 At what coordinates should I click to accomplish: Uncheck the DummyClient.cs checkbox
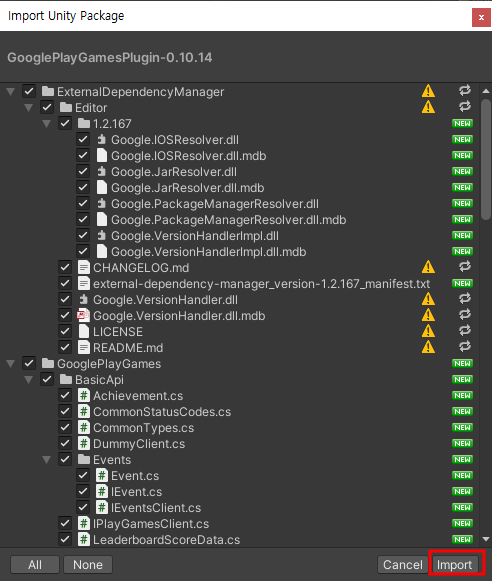(x=65, y=443)
